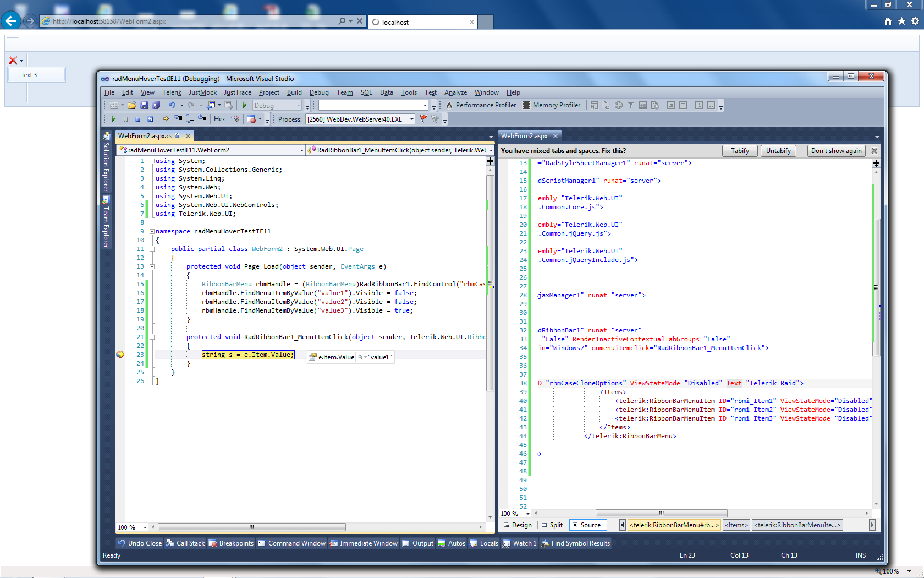The width and height of the screenshot is (924, 578).
Task: Click Step Into debug icon
Action: tap(178, 119)
